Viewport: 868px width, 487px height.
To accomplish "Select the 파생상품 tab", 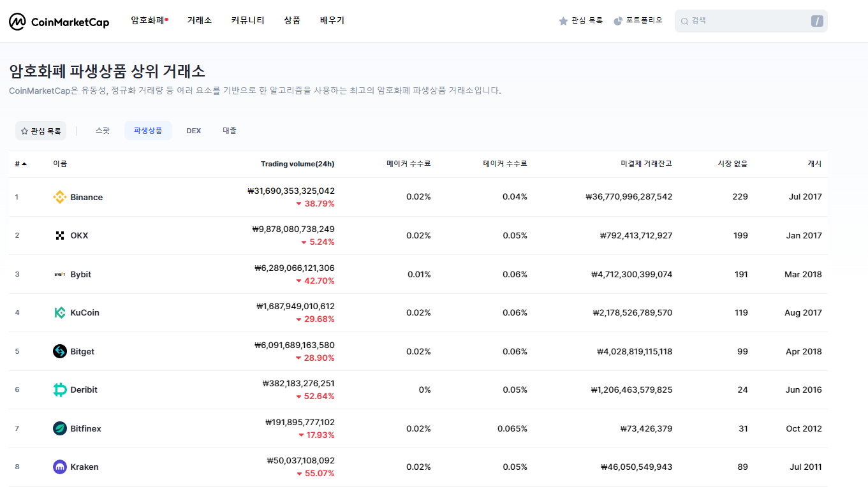I will [148, 131].
